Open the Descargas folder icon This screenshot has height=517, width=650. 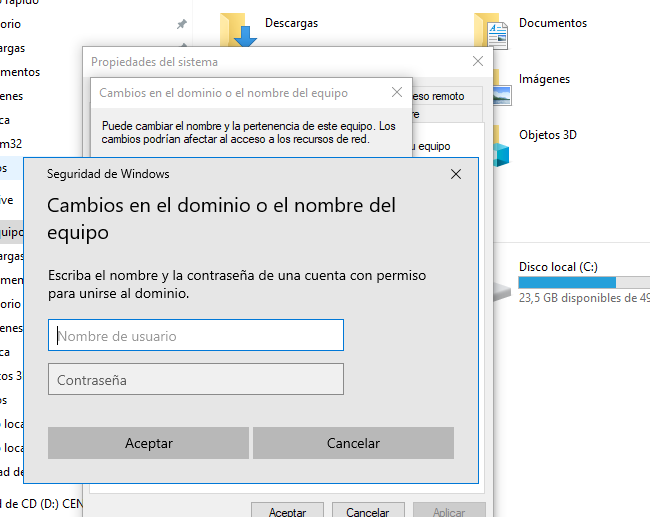[239, 30]
